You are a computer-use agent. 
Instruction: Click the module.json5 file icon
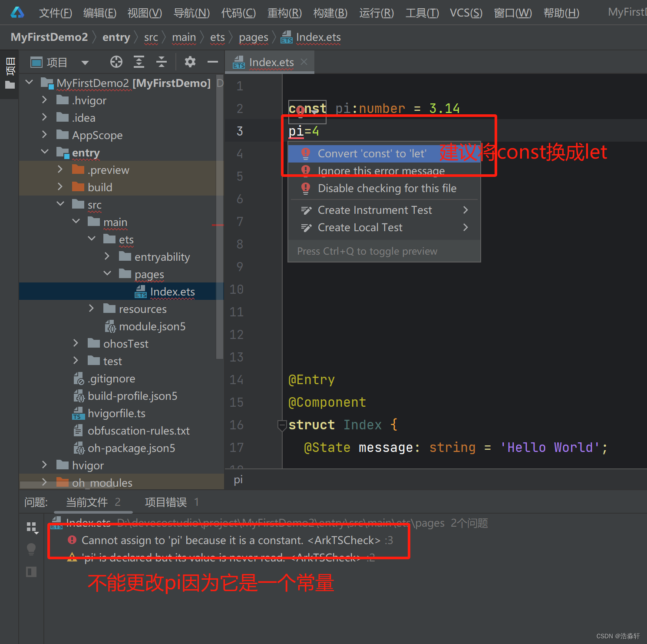pos(110,326)
